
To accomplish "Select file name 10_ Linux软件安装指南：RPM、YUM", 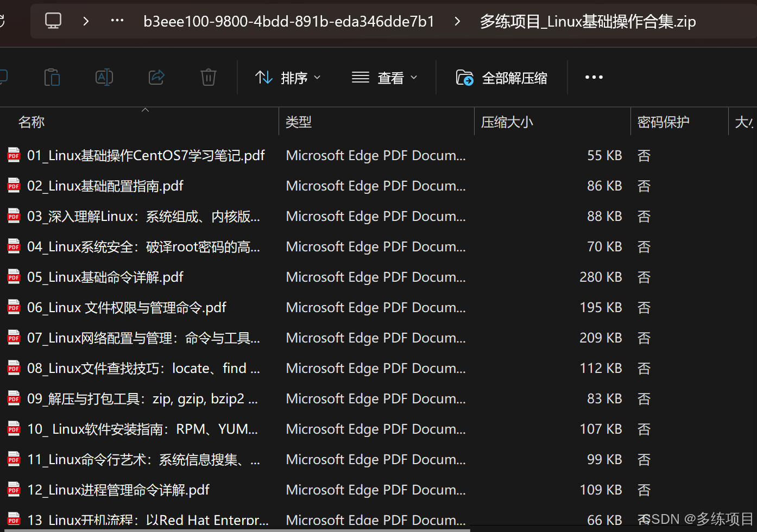I will (x=143, y=429).
